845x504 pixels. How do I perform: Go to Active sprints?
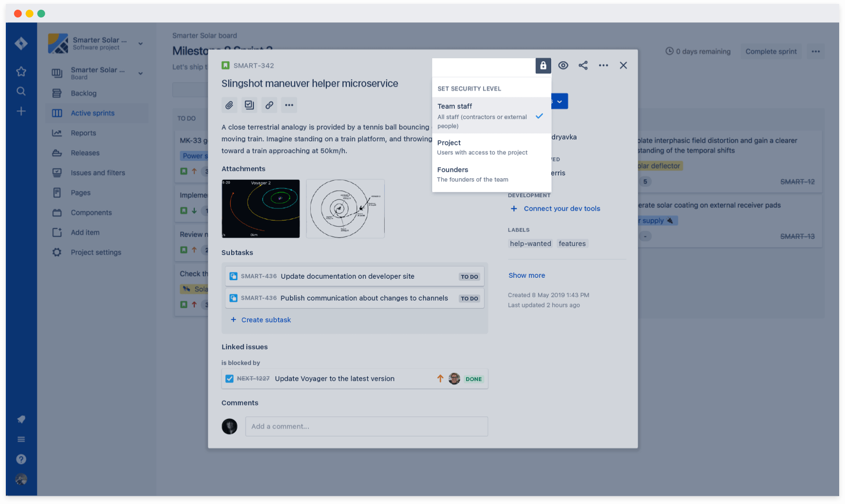(93, 113)
